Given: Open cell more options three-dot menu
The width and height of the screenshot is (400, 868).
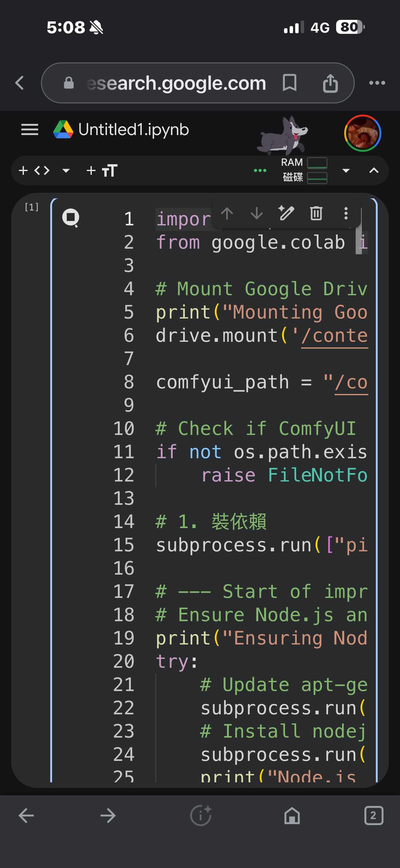Looking at the screenshot, I should coord(346,213).
